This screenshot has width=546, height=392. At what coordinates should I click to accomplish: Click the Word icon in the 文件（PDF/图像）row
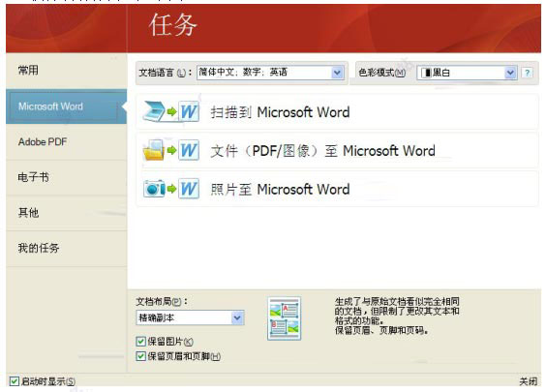pos(189,150)
